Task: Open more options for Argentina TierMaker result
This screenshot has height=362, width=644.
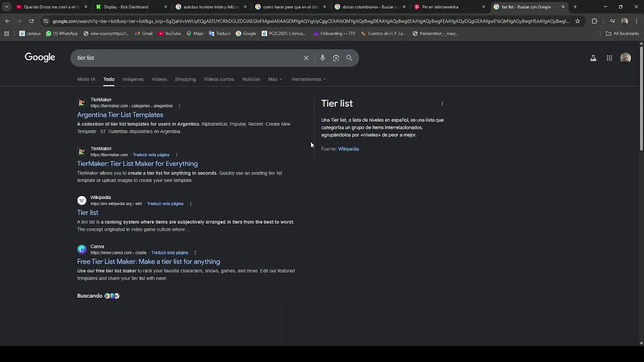Action: coord(179,106)
